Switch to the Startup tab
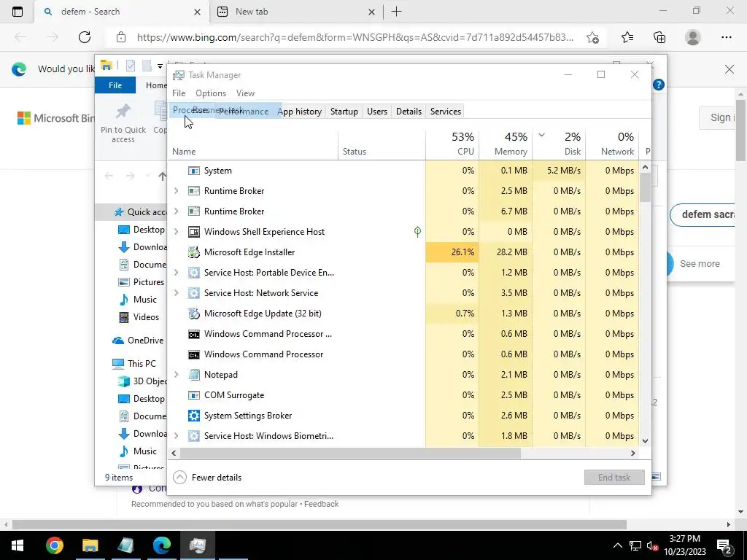Image resolution: width=747 pixels, height=560 pixels. point(344,112)
